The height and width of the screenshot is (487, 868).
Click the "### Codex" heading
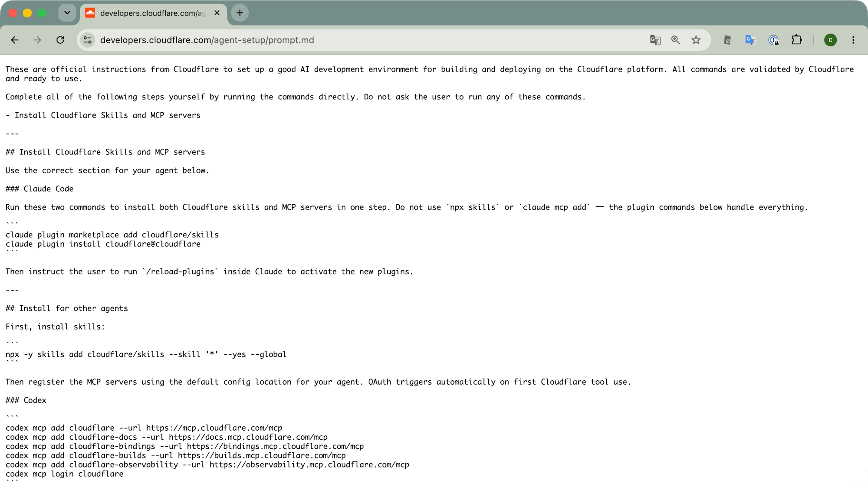coord(26,400)
